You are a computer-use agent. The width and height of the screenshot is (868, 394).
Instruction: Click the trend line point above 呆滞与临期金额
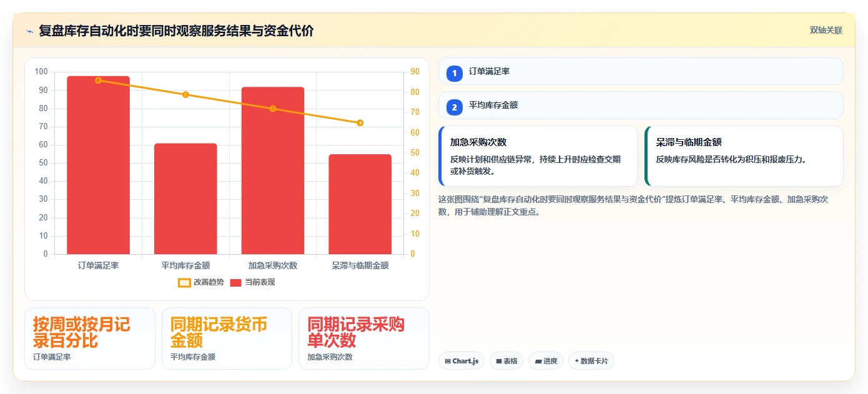[360, 122]
